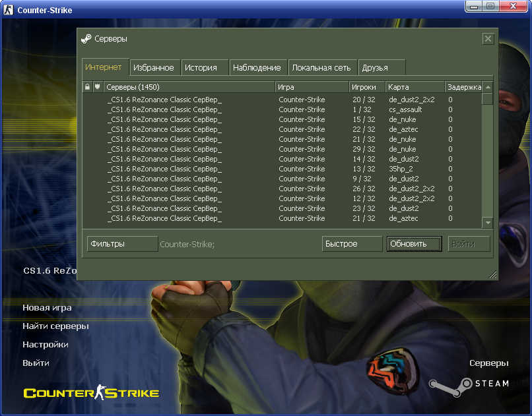This screenshot has height=416, width=532.
Task: Refresh the list with Обновить
Action: [x=415, y=244]
